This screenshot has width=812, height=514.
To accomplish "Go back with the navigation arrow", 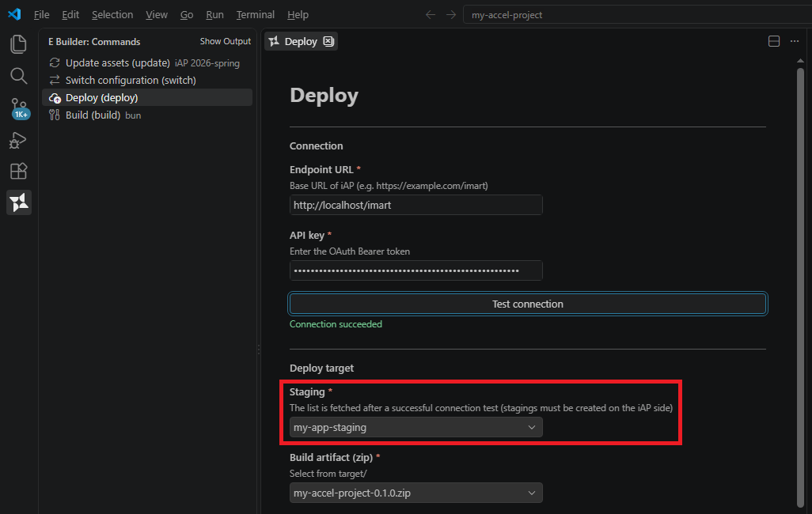I will pos(431,14).
